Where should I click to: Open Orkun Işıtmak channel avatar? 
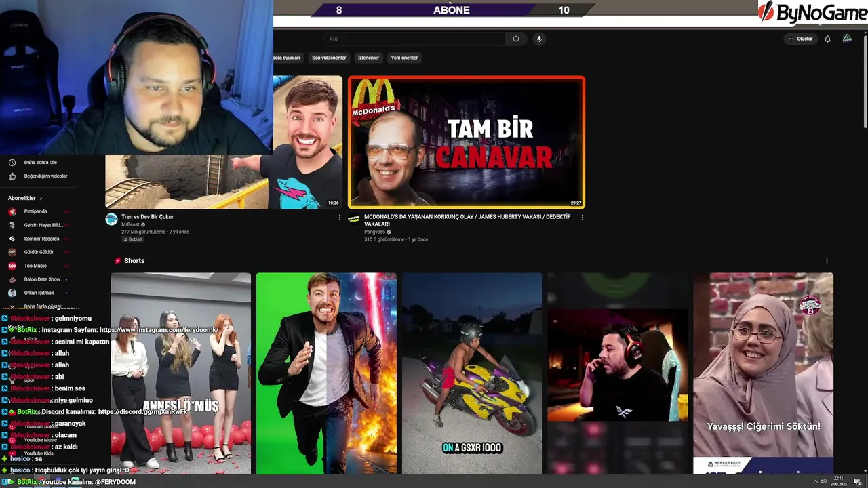[x=12, y=293]
